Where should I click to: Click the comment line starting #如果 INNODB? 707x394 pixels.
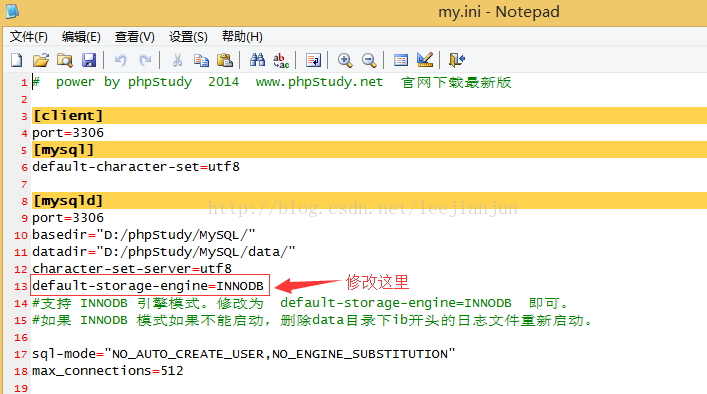coord(312,320)
